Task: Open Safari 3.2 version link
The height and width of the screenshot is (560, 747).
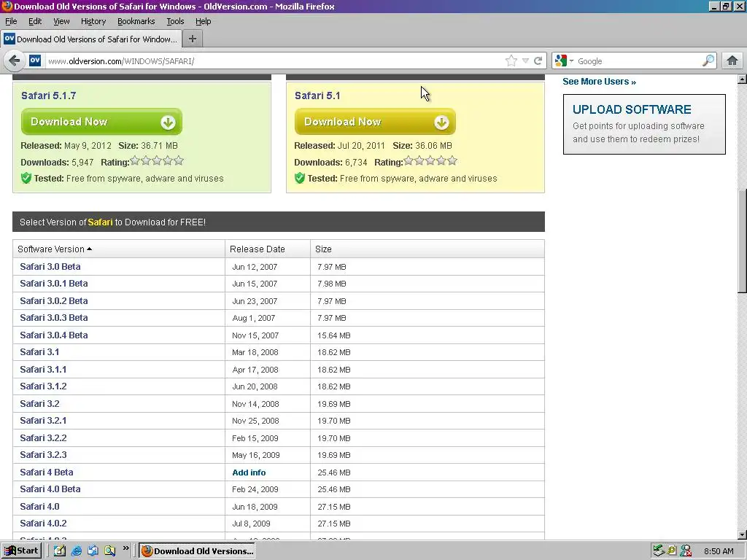Action: 39,404
